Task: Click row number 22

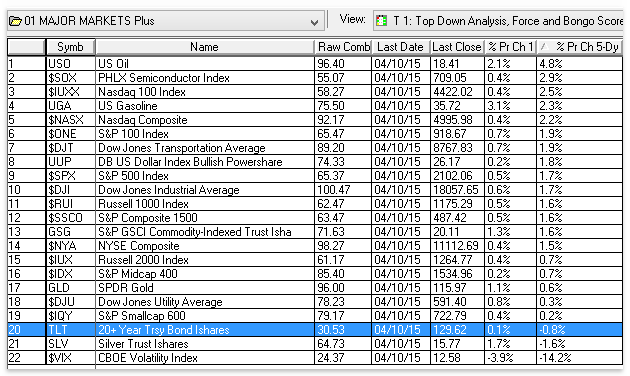Action: pyautogui.click(x=26, y=358)
